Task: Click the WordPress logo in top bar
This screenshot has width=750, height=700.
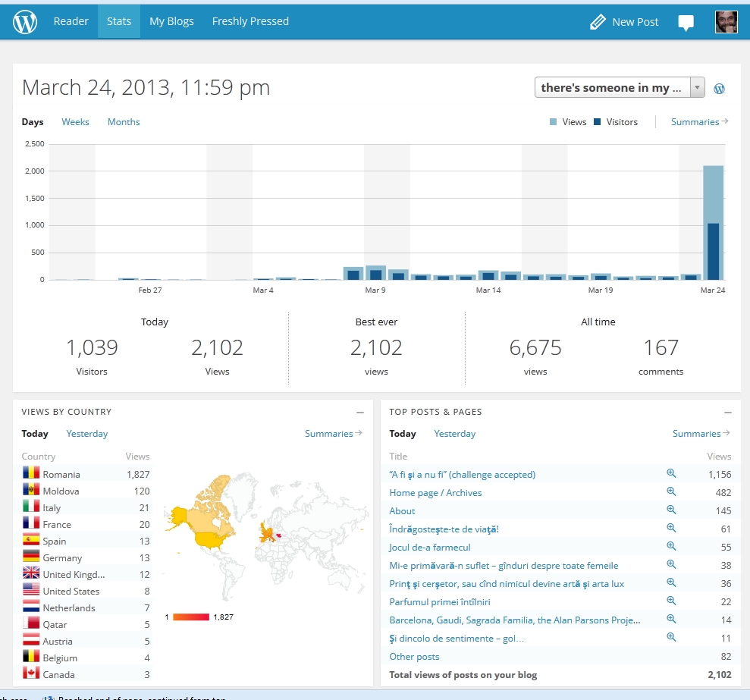Action: coord(25,22)
